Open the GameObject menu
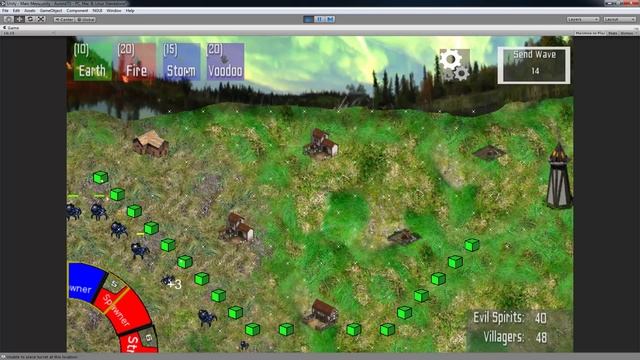The width and height of the screenshot is (640, 360). click(x=51, y=11)
